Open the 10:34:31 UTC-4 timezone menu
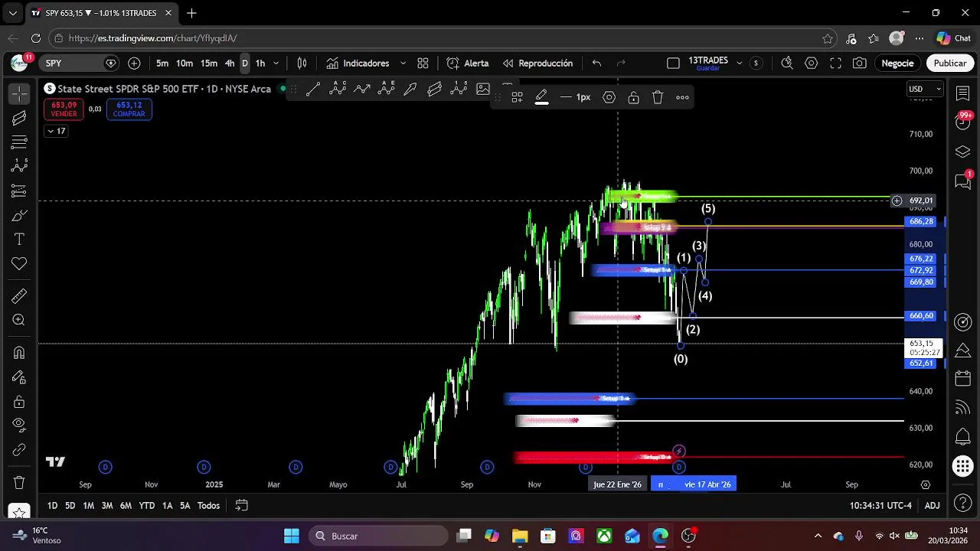 tap(880, 506)
